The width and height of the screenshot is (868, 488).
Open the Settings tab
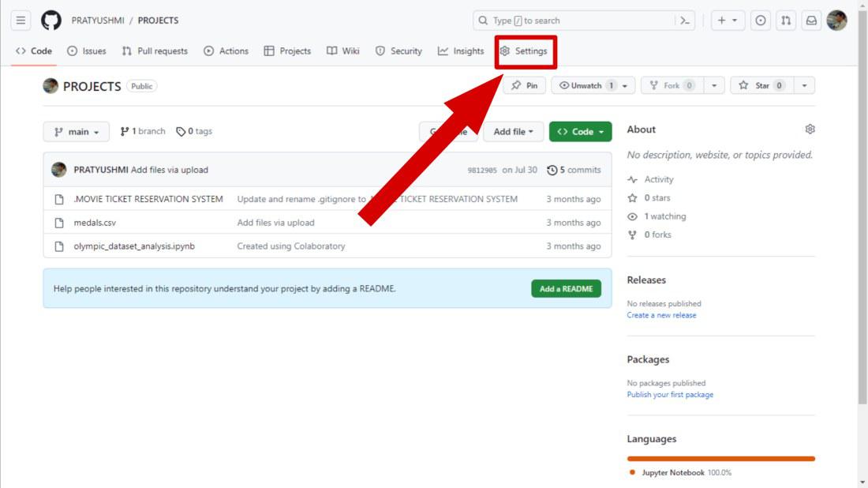coord(524,51)
